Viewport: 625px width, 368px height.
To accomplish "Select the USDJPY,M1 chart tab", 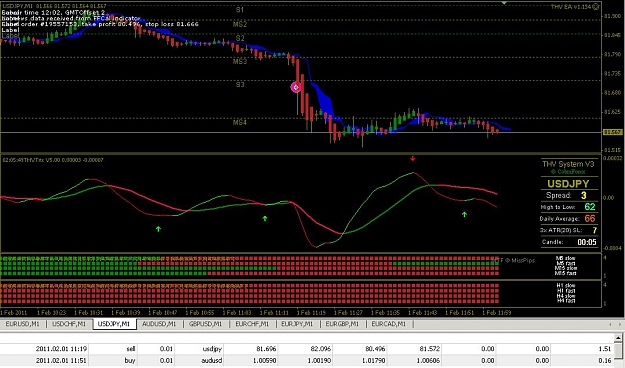I will (x=114, y=324).
